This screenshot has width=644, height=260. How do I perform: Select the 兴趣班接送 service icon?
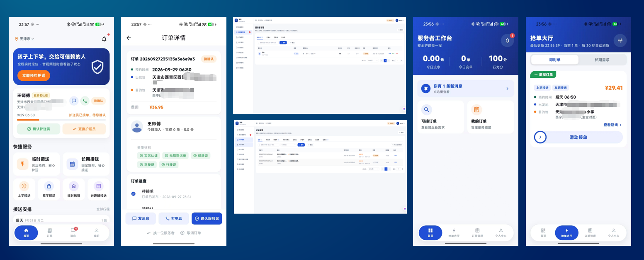pos(98,190)
